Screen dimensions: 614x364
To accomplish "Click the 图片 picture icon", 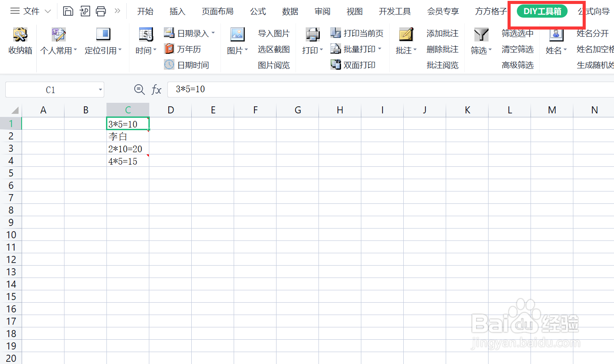I will click(238, 34).
